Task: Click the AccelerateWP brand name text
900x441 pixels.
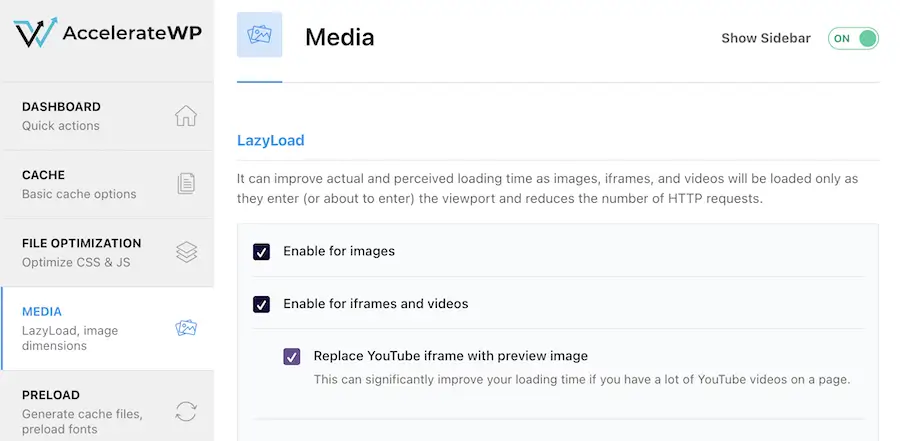Action: [132, 33]
